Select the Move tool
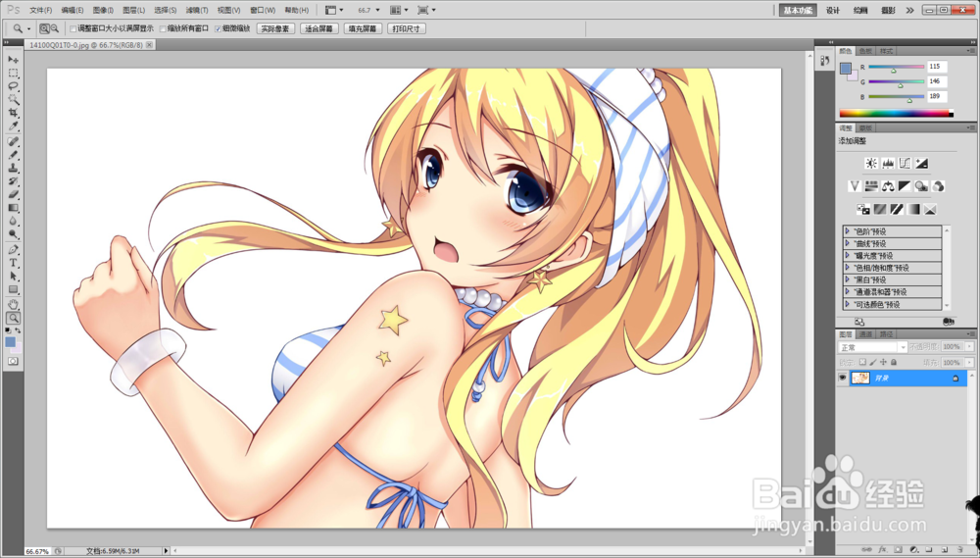 [13, 59]
